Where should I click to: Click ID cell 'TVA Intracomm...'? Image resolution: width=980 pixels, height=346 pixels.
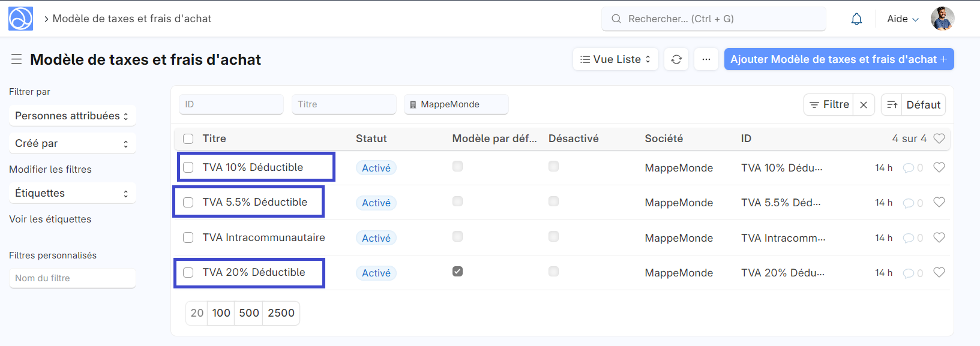click(x=783, y=238)
